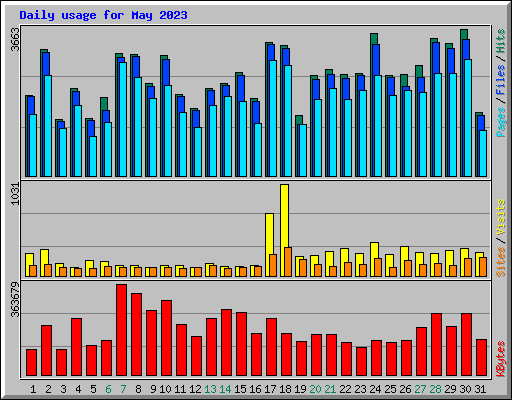This screenshot has width=512, height=400.
Task: Click the 363679 bottom chart axis value
Action: [16, 300]
